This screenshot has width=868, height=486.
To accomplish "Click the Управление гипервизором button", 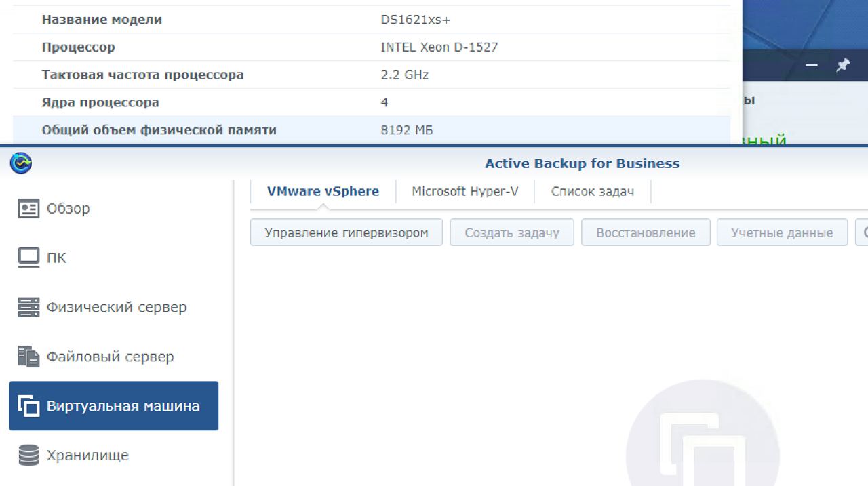I will click(x=347, y=232).
